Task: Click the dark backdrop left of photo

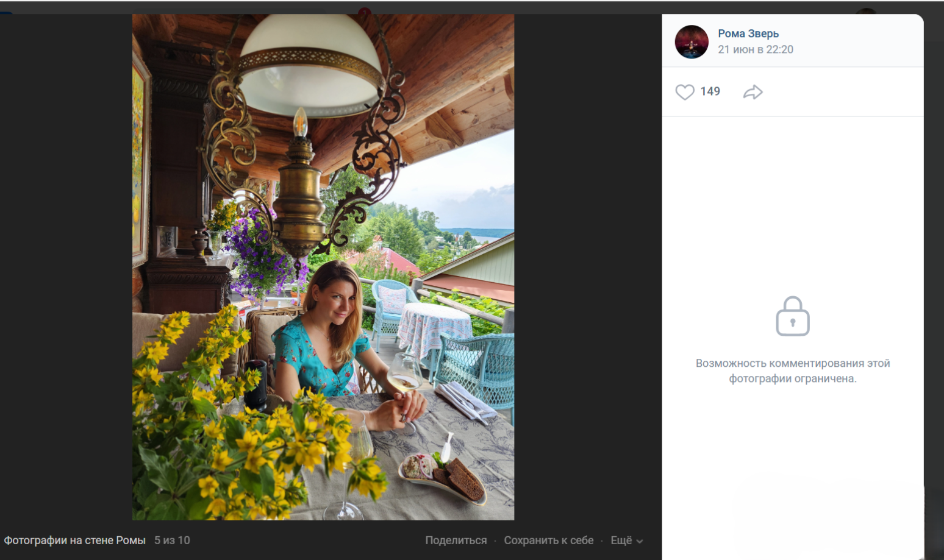Action: (66, 274)
